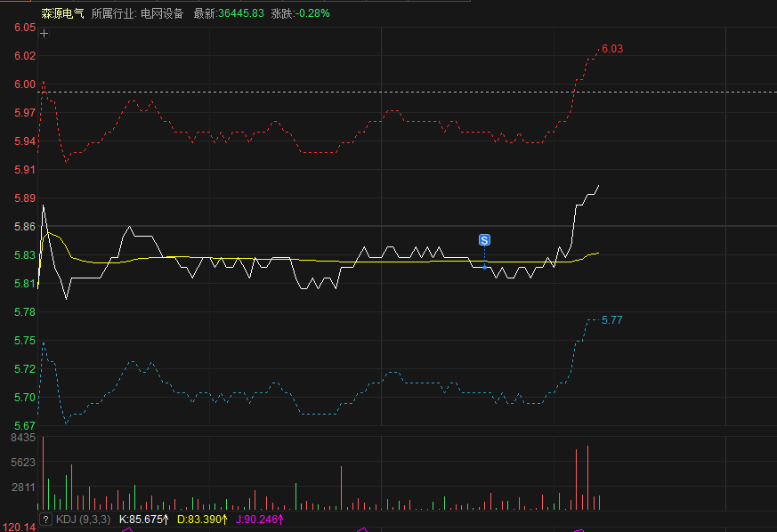This screenshot has width=777, height=532.
Task: Click the stock name 森源电气
Action: coord(62,13)
